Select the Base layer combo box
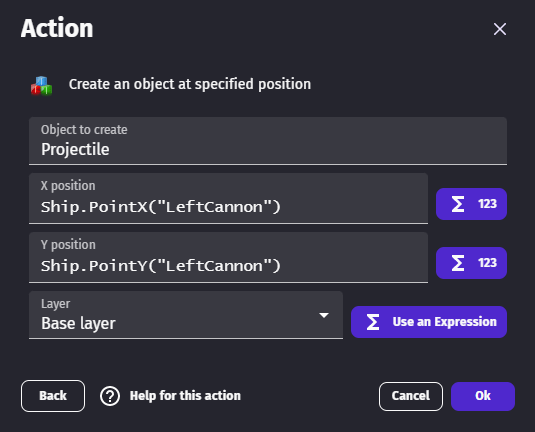 (x=186, y=315)
